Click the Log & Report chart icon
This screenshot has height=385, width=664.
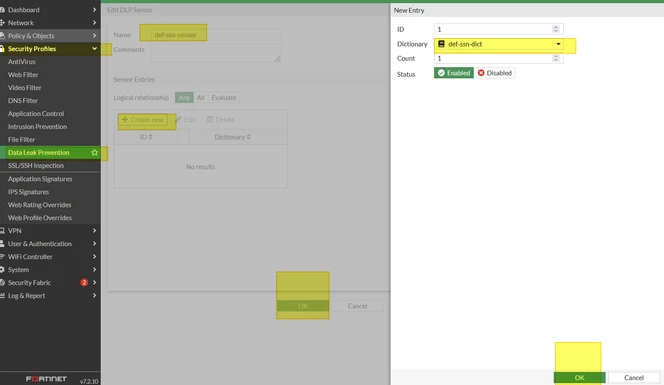click(2, 296)
